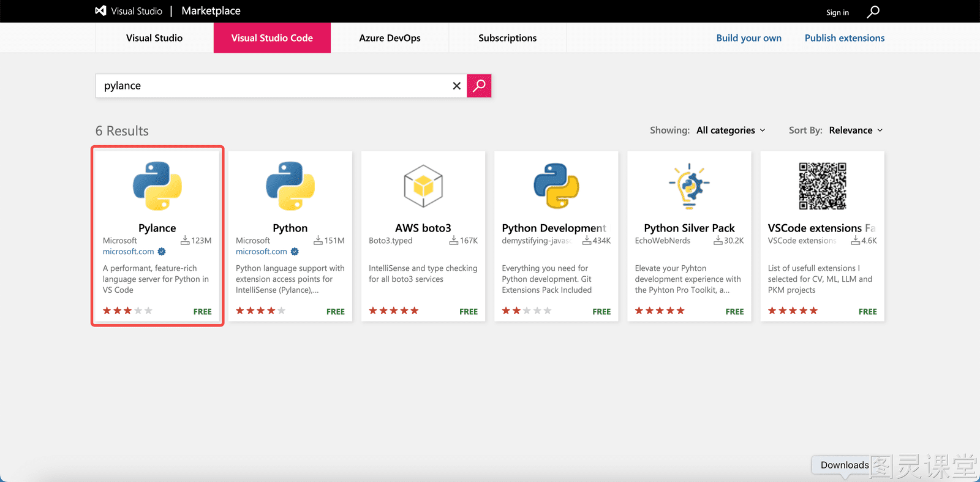
Task: Click verified badge beside Pylance's microsoft.com
Action: tap(162, 252)
